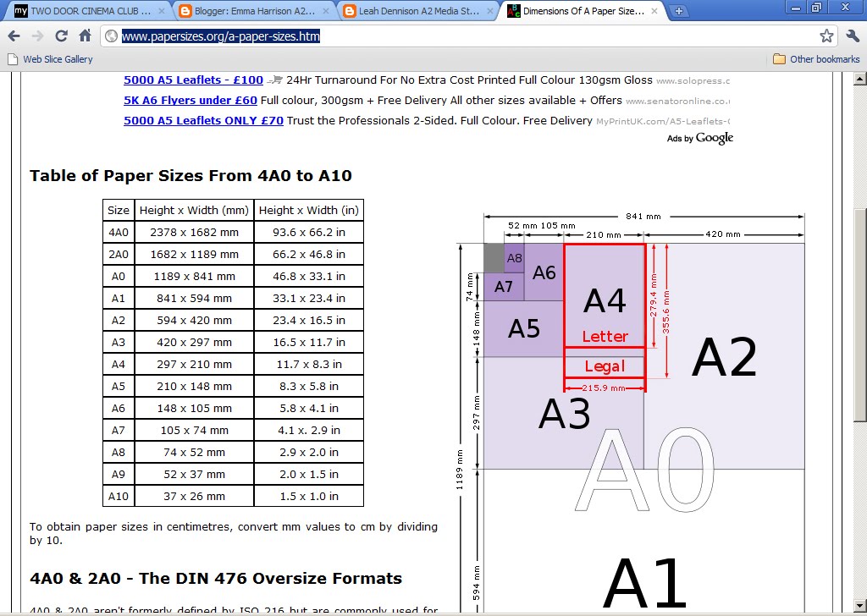
Task: Click the 105 x 74 mm cell
Action: click(194, 430)
